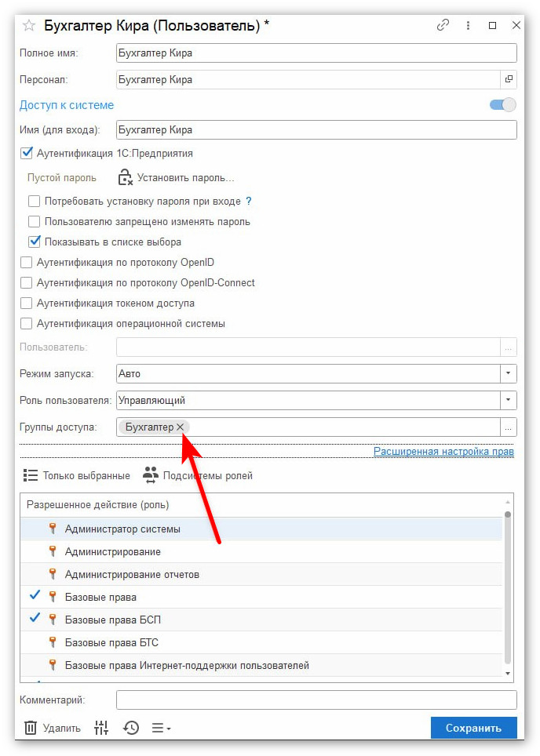Screen dimensions: 540x756
Task: Enable Потребовать установку пароля при входе
Action: pos(34,201)
